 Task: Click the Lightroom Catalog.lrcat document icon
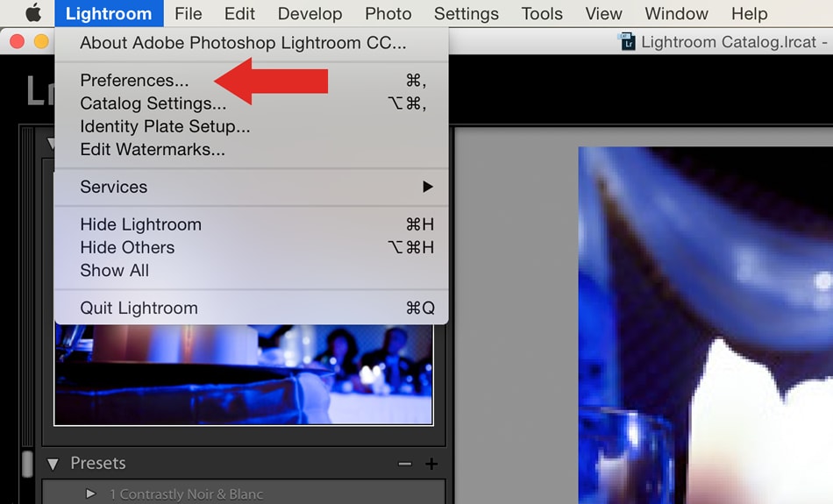coord(626,41)
